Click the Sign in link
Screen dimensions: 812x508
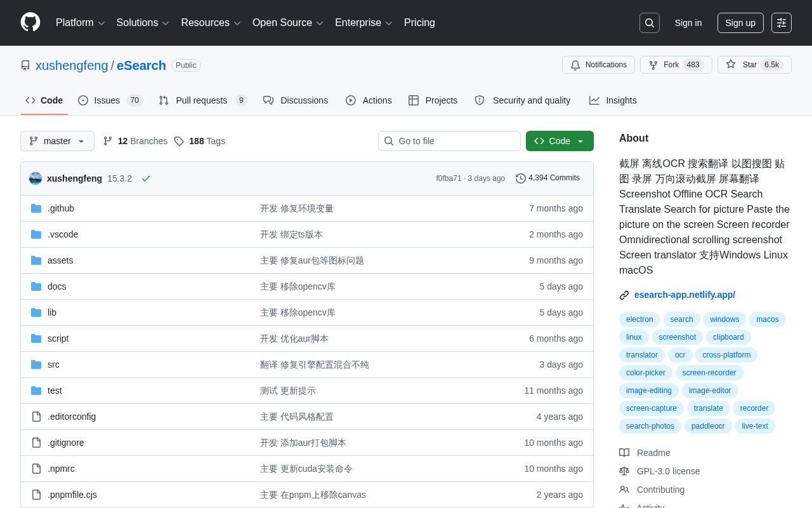pos(688,23)
